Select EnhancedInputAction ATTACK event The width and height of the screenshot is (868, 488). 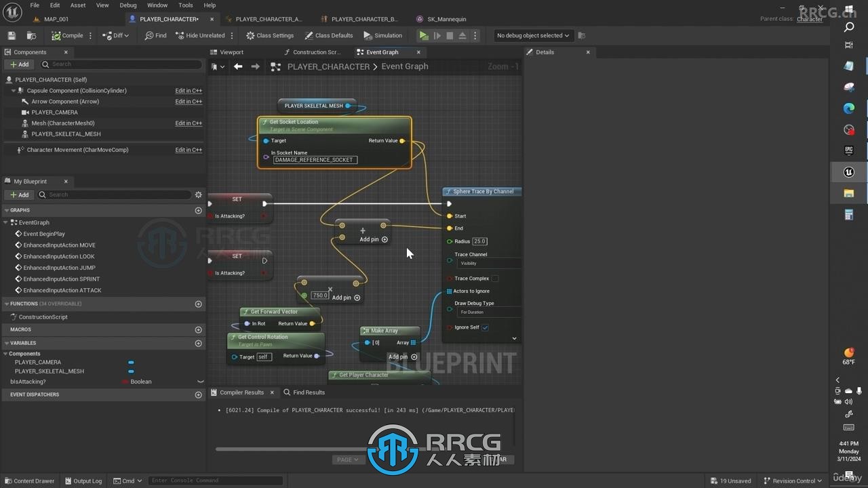(x=62, y=290)
